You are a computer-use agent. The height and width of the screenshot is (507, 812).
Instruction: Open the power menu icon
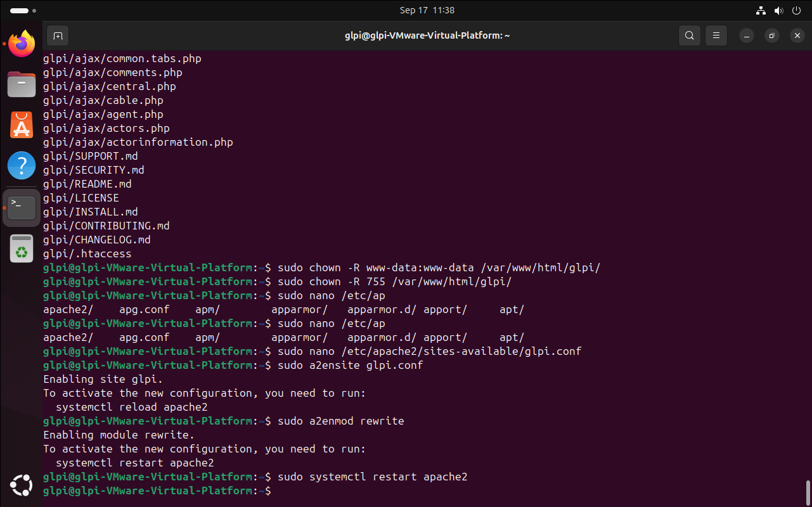click(796, 11)
